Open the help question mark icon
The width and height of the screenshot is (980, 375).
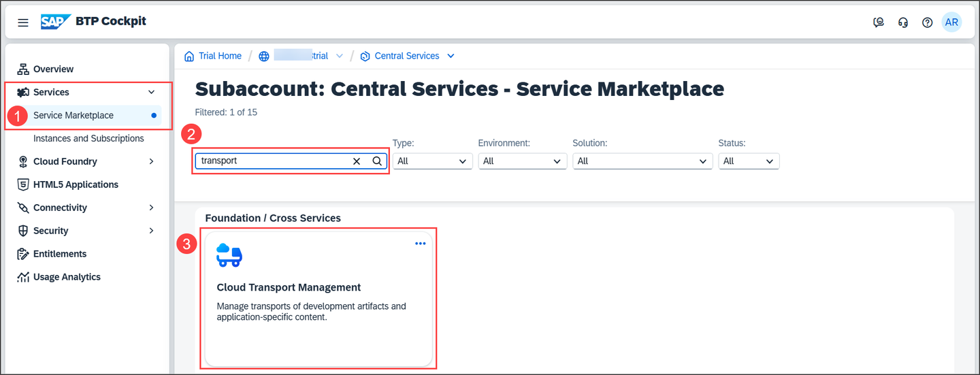(927, 22)
